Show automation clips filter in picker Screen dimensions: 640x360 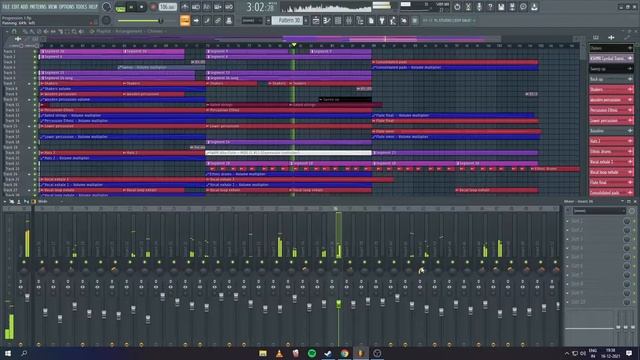tap(627, 38)
